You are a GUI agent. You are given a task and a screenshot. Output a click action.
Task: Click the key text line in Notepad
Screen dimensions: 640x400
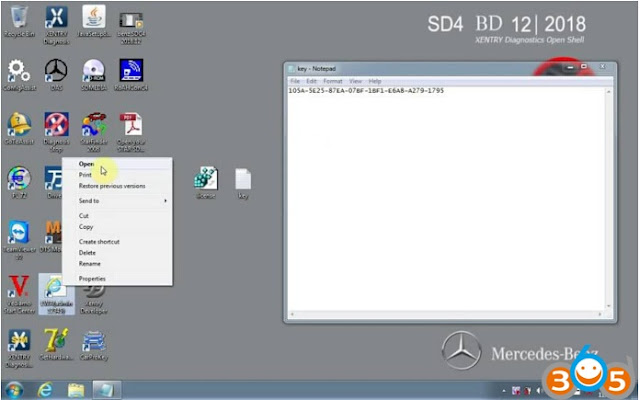[366, 91]
